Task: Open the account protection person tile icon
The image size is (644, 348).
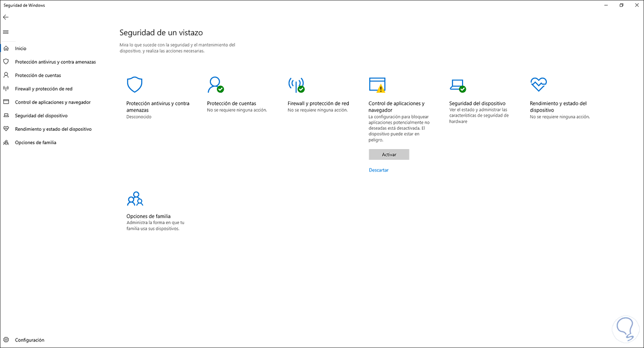Action: coord(215,85)
